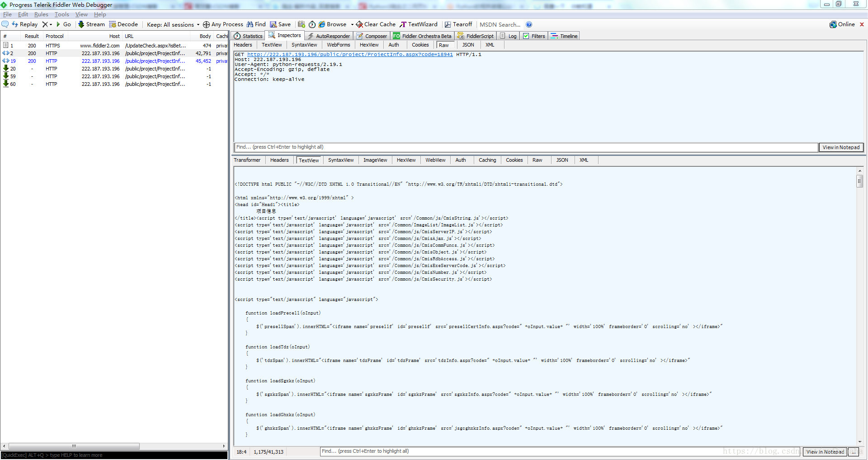Select response Caching tab
Image resolution: width=868 pixels, height=460 pixels.
coord(487,160)
